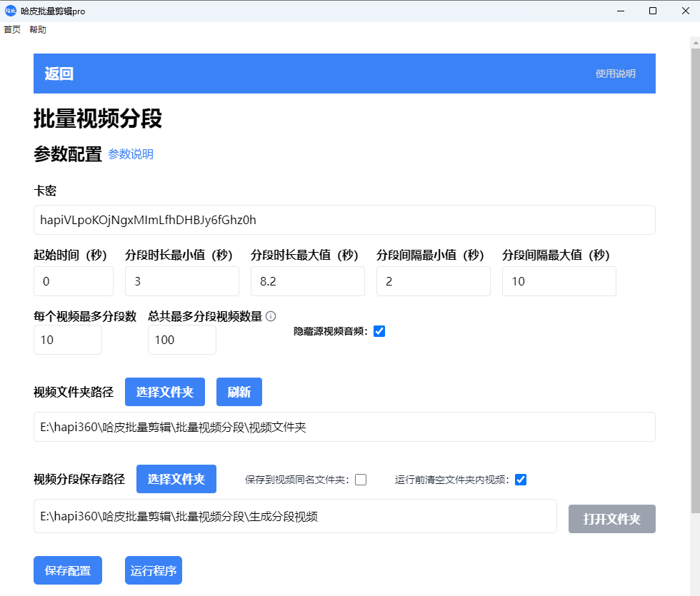
Task: Click the 刷新 button
Action: point(239,392)
